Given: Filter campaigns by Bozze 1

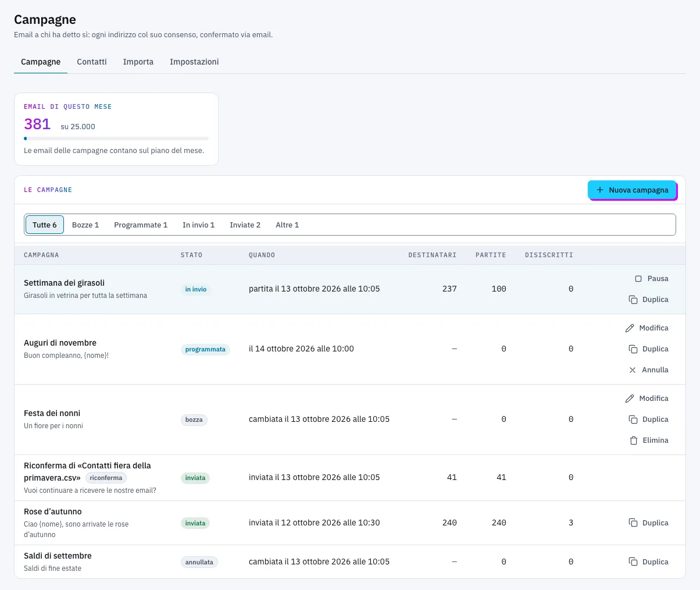Looking at the screenshot, I should (85, 225).
